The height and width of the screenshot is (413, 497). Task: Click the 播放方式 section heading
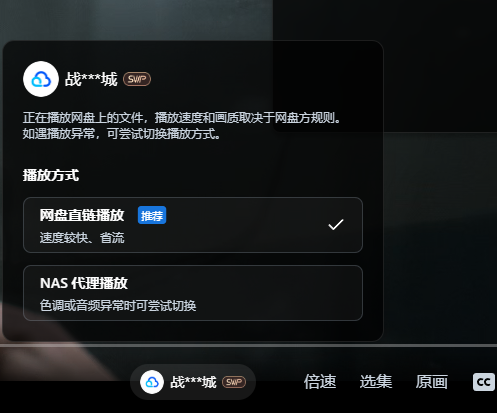(51, 175)
